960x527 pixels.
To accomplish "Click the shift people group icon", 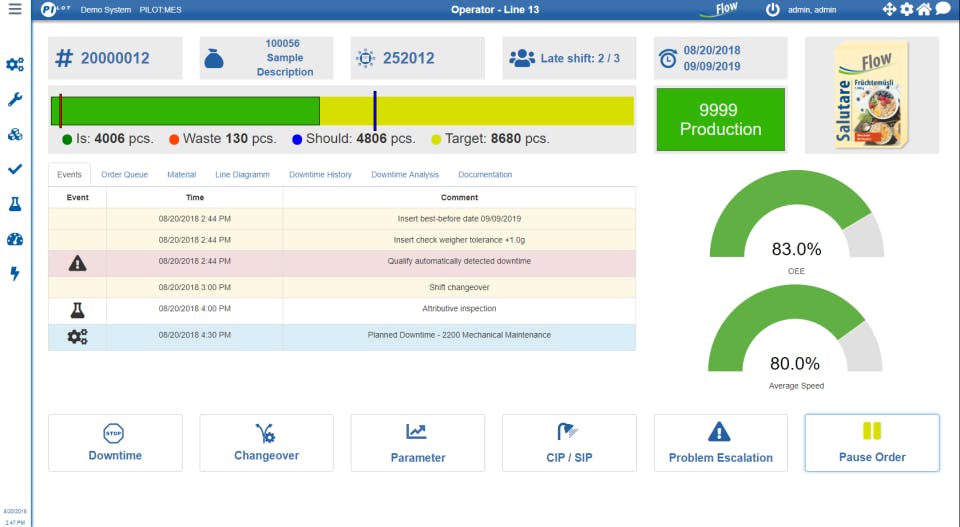I will tap(522, 58).
